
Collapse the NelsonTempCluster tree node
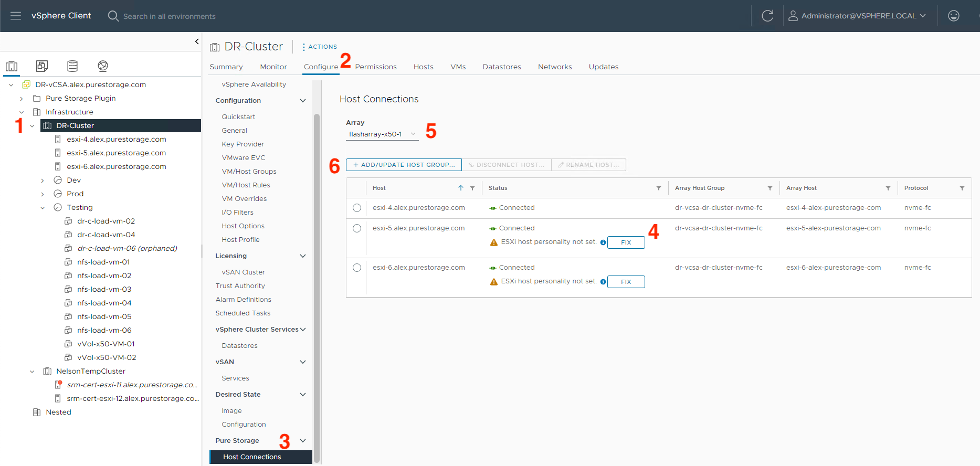click(32, 371)
